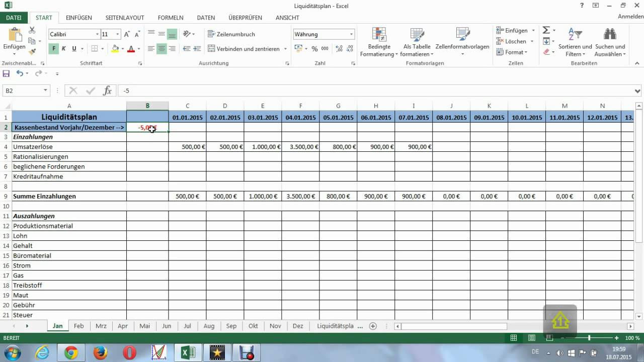Toggle bold formatting F button
This screenshot has width=644, height=362.
point(54,49)
